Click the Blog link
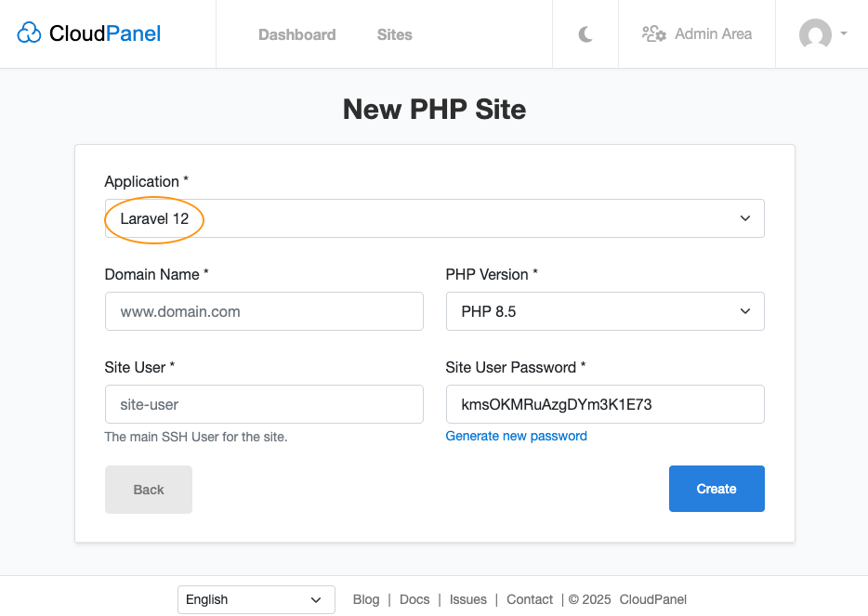 [365, 599]
